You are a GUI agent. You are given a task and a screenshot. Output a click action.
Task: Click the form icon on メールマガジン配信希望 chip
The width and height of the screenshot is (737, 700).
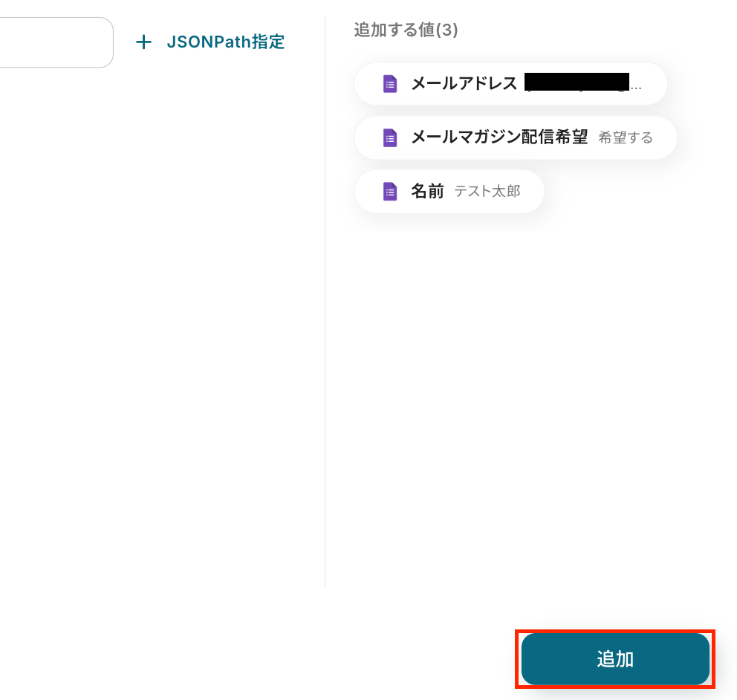[390, 137]
